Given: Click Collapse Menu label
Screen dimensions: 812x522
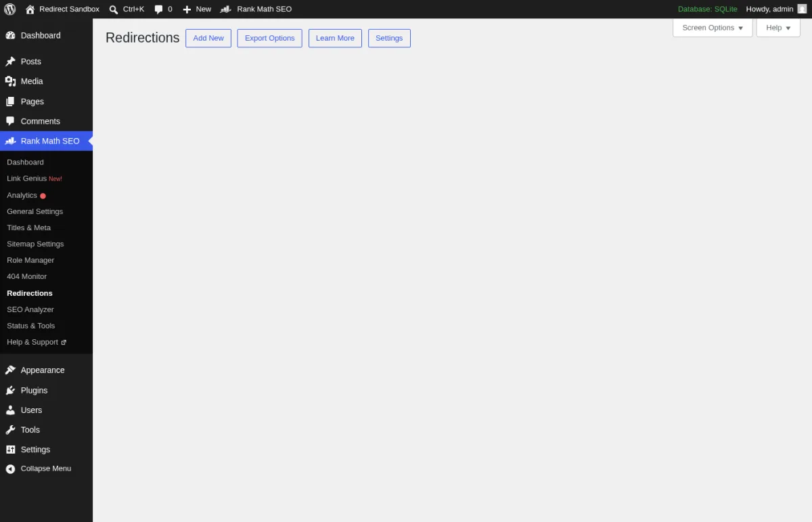Looking at the screenshot, I should pos(46,469).
